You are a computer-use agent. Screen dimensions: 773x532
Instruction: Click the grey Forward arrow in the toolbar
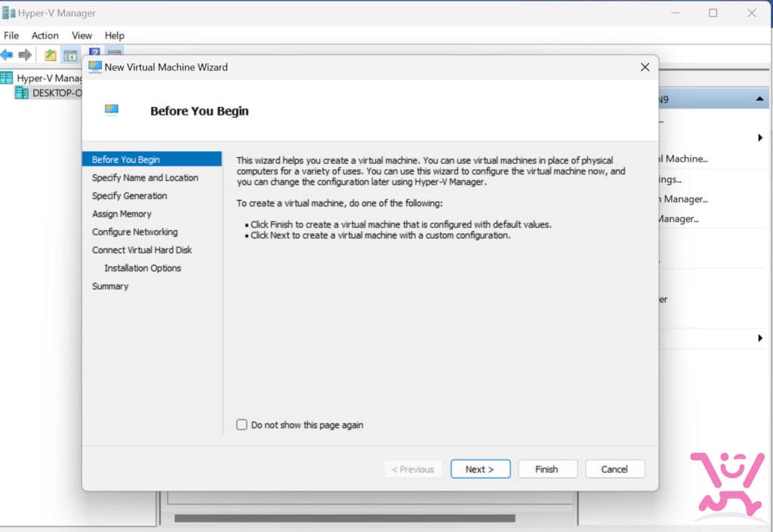[25, 54]
